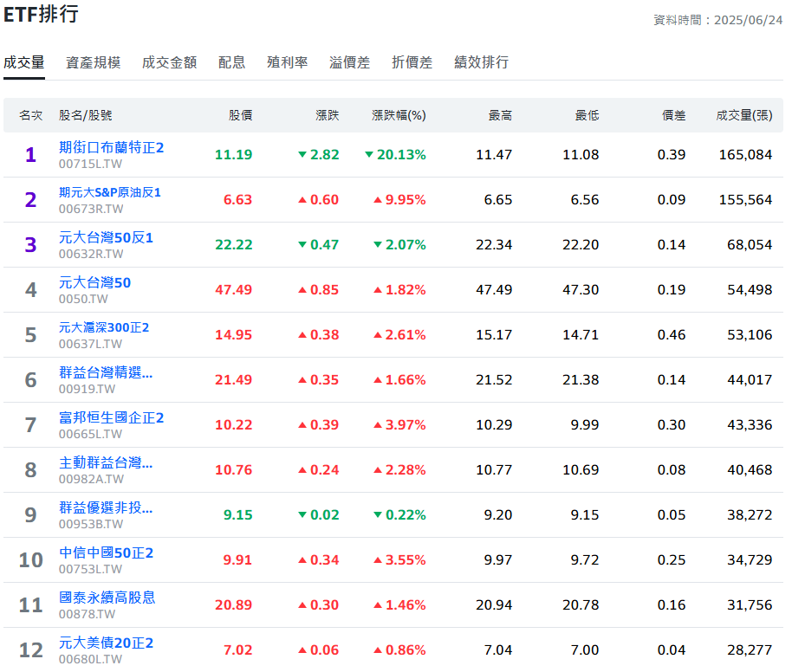Click the 成交量(張) column header
792x672 pixels.
(744, 116)
